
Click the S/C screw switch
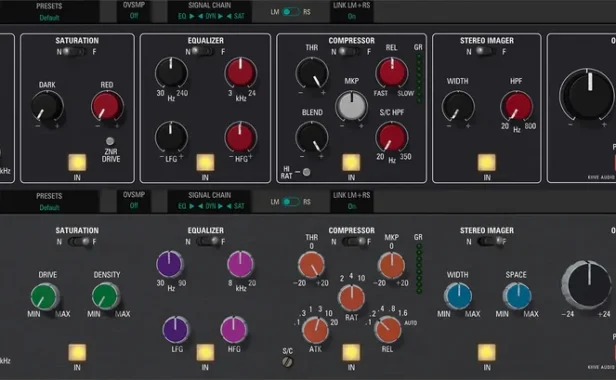[288, 362]
